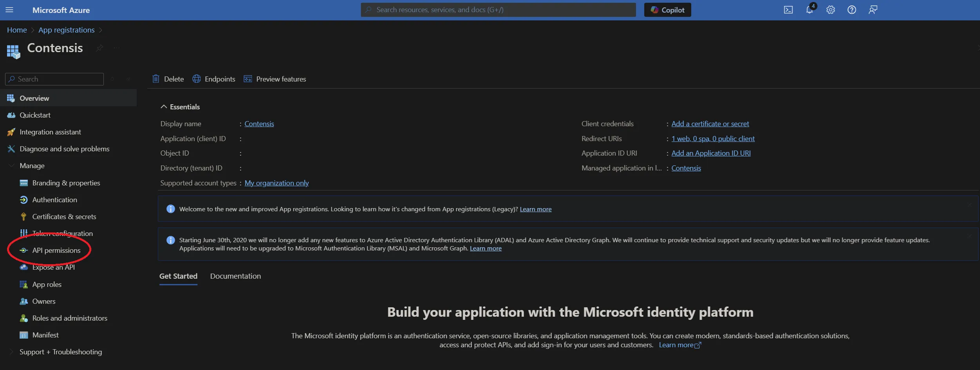
Task: Click the Contensis display name link
Action: (259, 124)
